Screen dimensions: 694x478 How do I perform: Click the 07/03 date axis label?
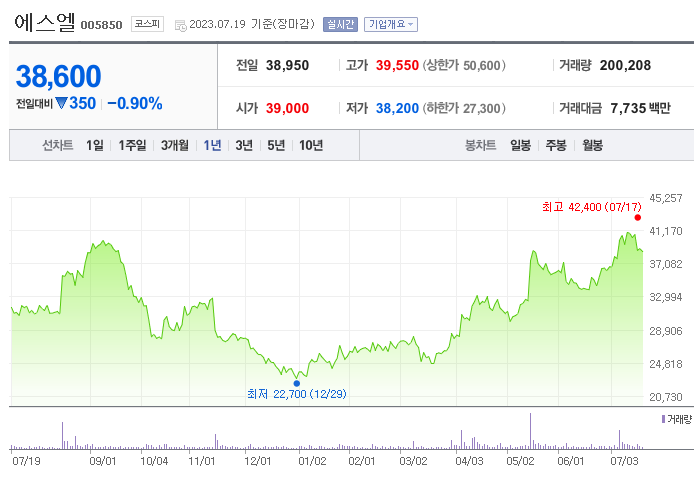(625, 461)
